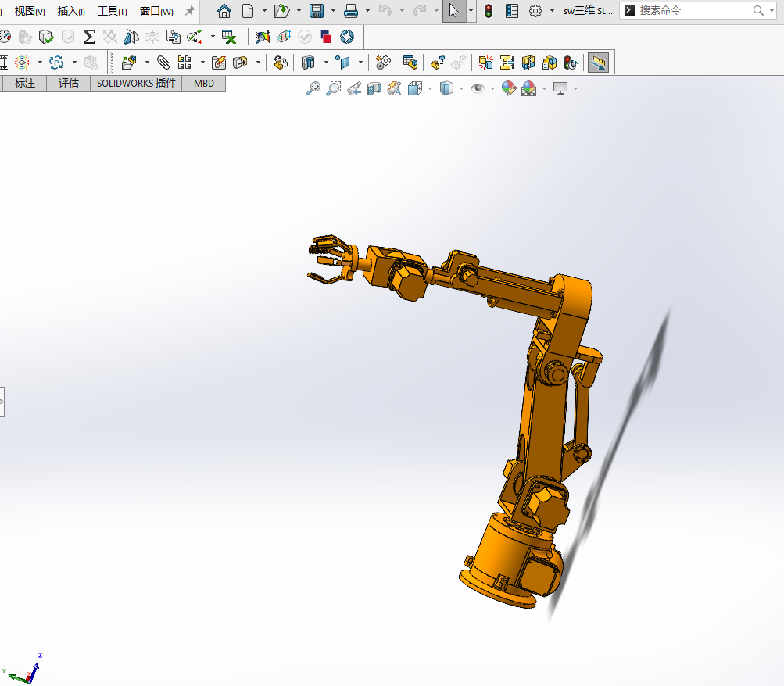This screenshot has height=686, width=784.
Task: Switch to the MBD tab
Action: click(203, 83)
